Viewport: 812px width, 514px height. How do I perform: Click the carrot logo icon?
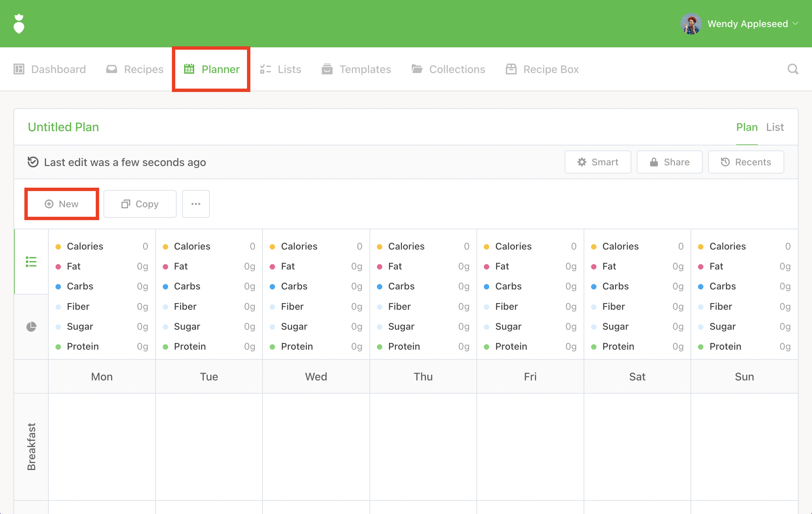[19, 24]
